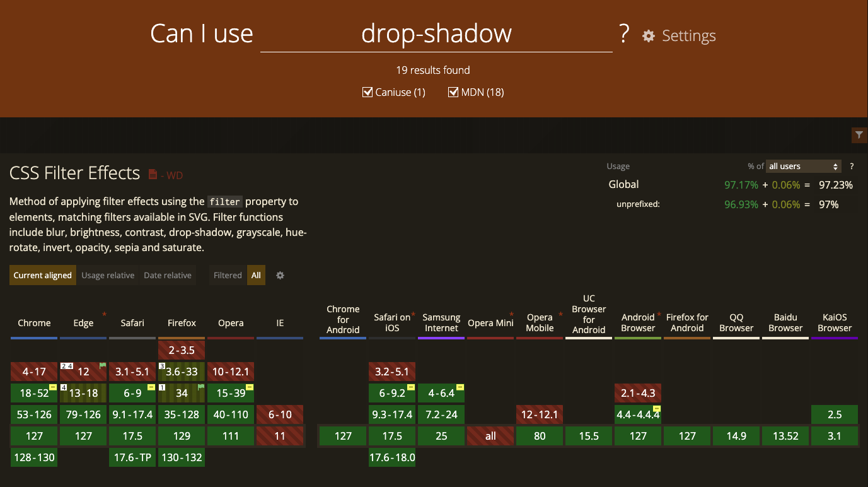
Task: Click Chrome for Android header
Action: coord(343,319)
